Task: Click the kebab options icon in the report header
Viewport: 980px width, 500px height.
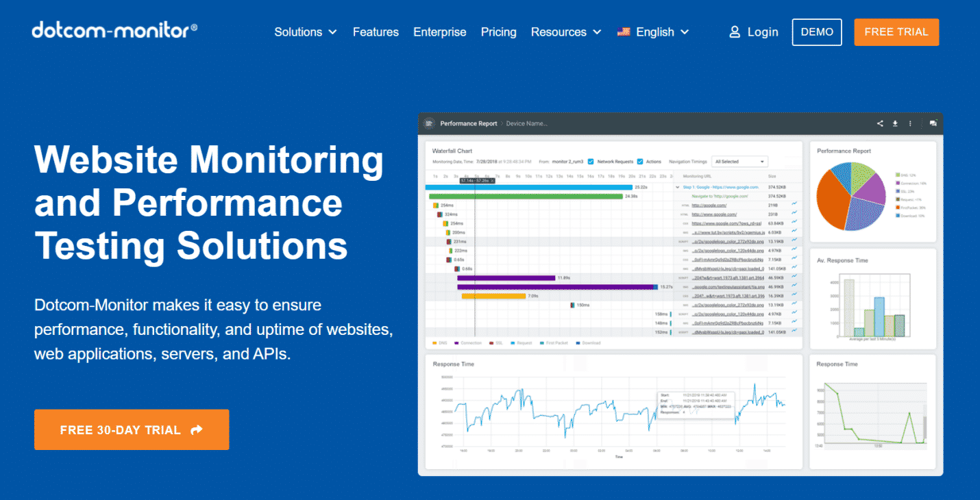Action: click(910, 123)
